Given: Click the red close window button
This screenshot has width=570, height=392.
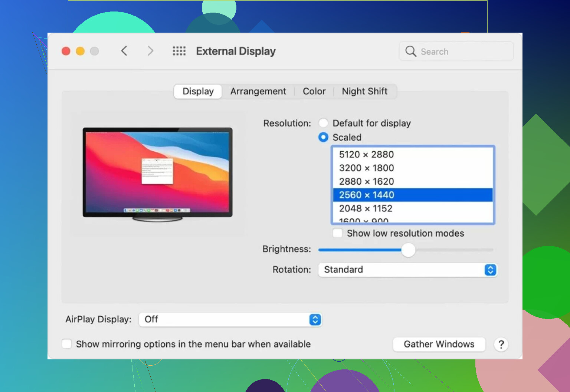Looking at the screenshot, I should pos(66,51).
